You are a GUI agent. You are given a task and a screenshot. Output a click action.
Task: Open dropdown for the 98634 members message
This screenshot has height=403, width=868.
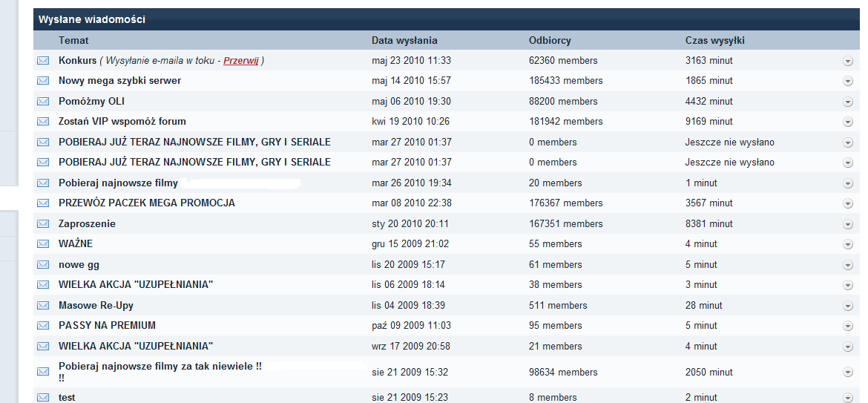click(847, 373)
